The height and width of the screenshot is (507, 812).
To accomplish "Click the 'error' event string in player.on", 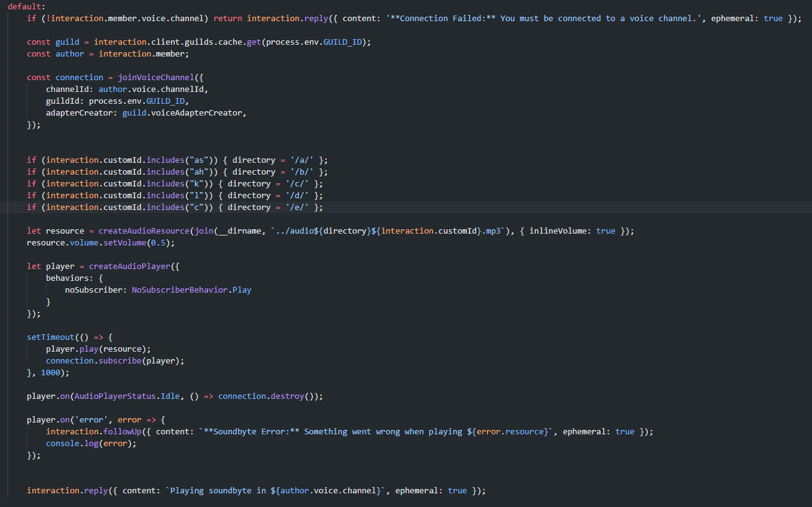I will click(91, 419).
